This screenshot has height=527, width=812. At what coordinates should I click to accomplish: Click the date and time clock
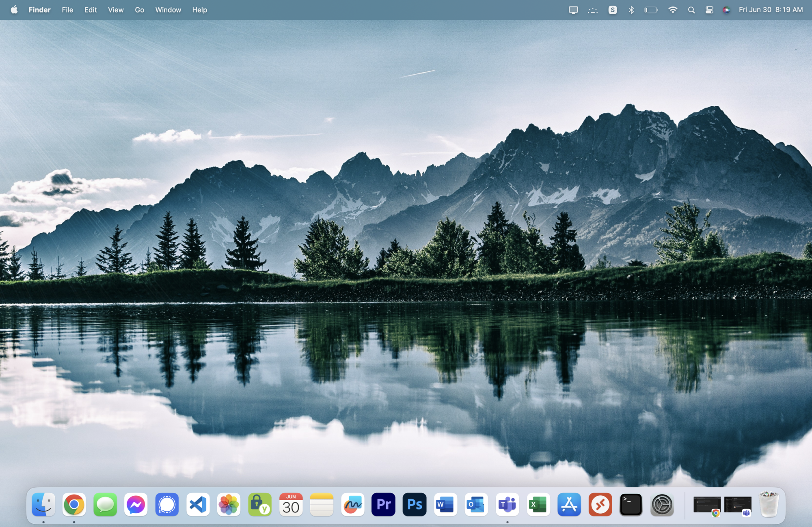coord(770,10)
